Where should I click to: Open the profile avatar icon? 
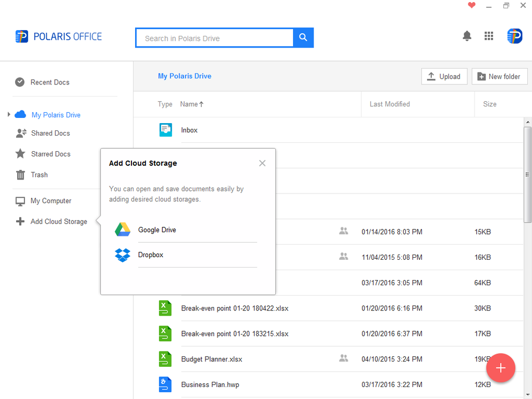[x=514, y=36]
